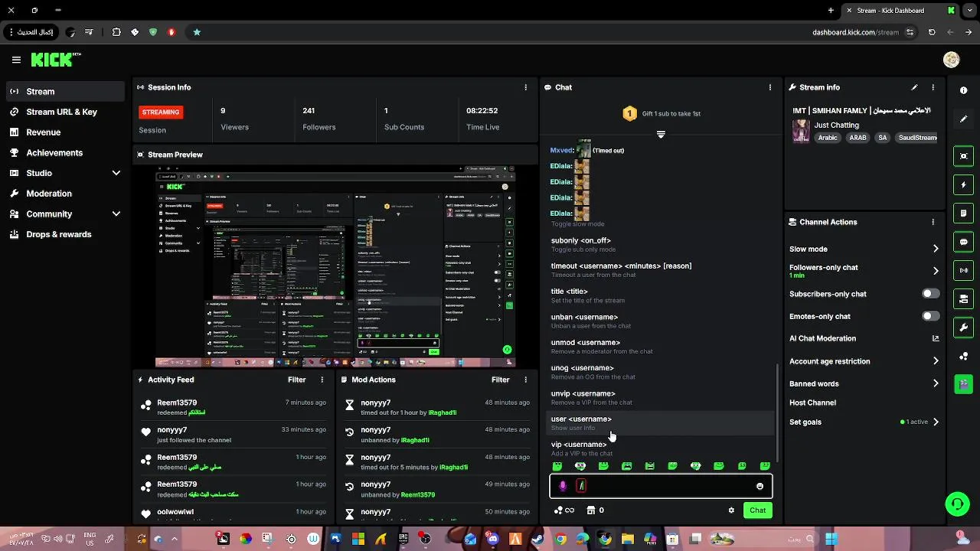This screenshot has height=551, width=980.
Task: Toggle Emotes-only chat switch
Action: [930, 316]
